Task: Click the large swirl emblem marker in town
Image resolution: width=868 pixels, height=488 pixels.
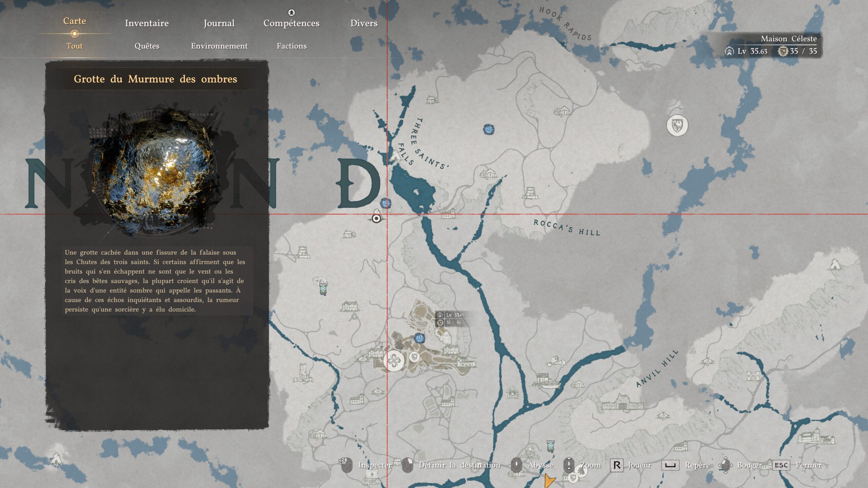Action: coord(394,361)
